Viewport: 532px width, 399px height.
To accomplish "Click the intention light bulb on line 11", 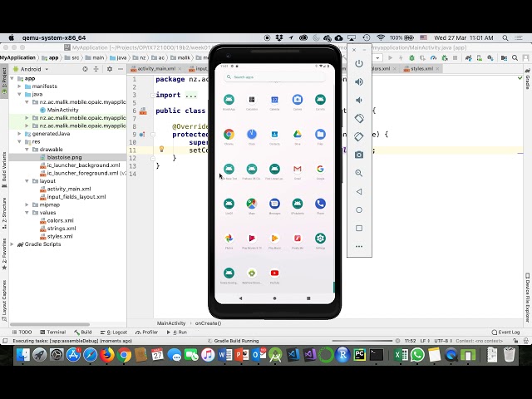I will pyautogui.click(x=161, y=150).
